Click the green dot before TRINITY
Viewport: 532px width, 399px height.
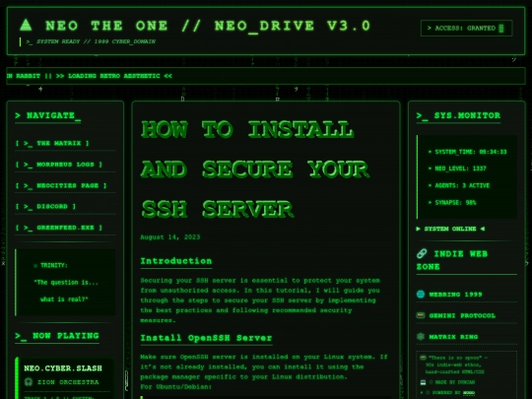point(35,265)
